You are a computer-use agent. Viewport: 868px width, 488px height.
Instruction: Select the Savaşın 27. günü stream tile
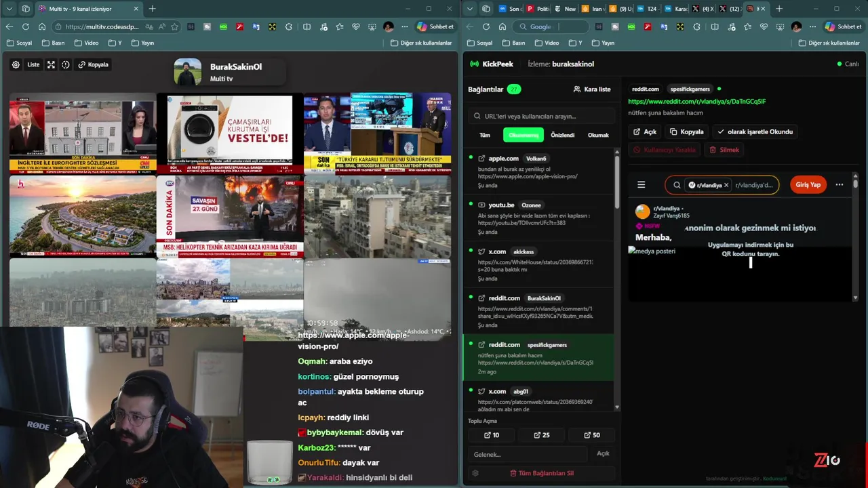[x=230, y=216]
